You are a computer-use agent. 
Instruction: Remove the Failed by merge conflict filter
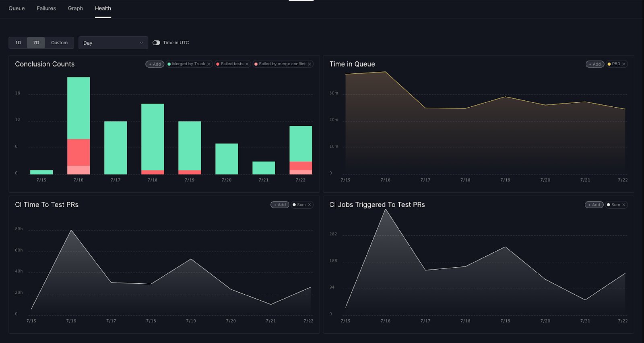click(x=310, y=64)
